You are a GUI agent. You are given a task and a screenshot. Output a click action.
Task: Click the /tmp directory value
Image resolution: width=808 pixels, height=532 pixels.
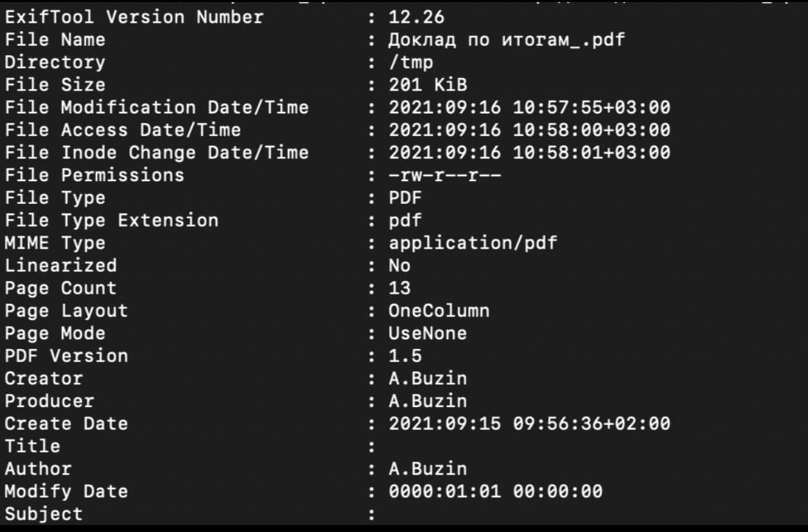tap(411, 63)
